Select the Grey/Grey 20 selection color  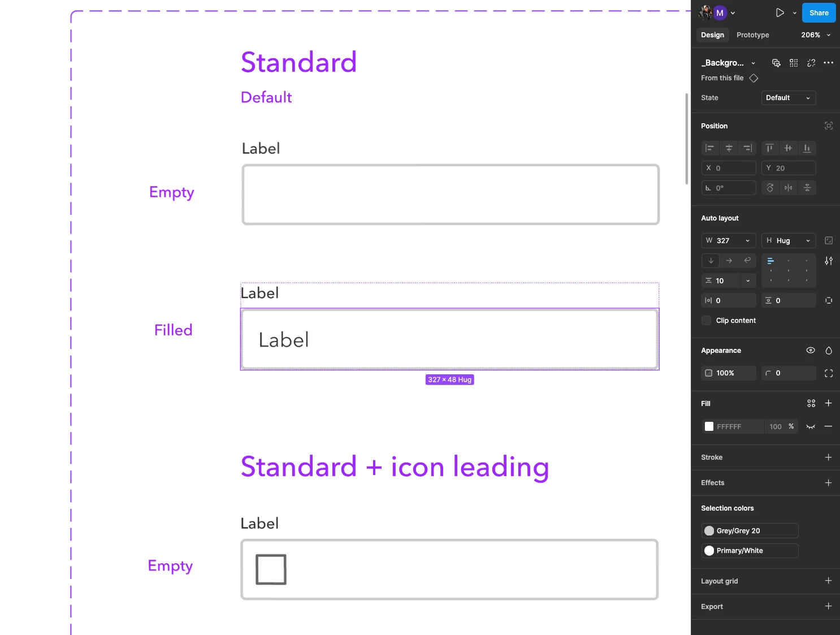pyautogui.click(x=750, y=531)
